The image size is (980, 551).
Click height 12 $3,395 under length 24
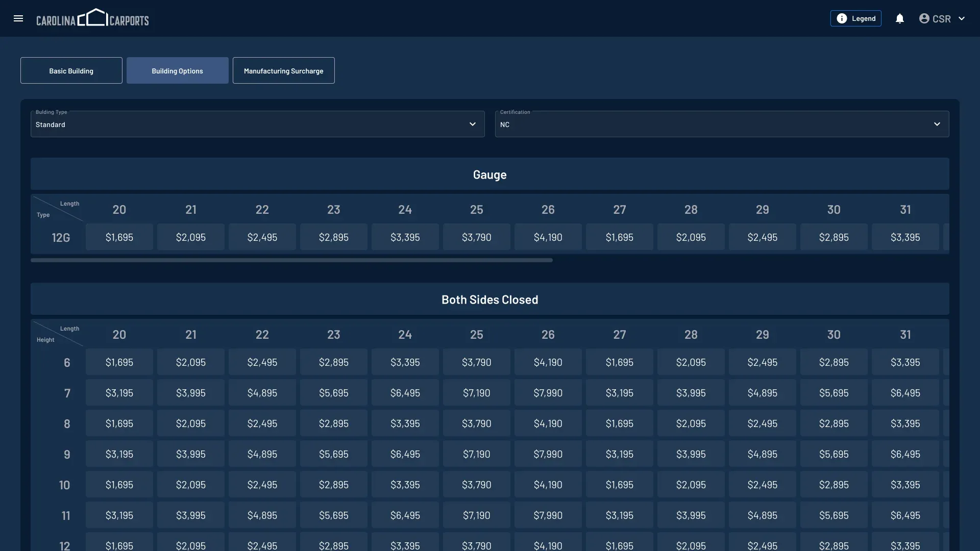(405, 542)
